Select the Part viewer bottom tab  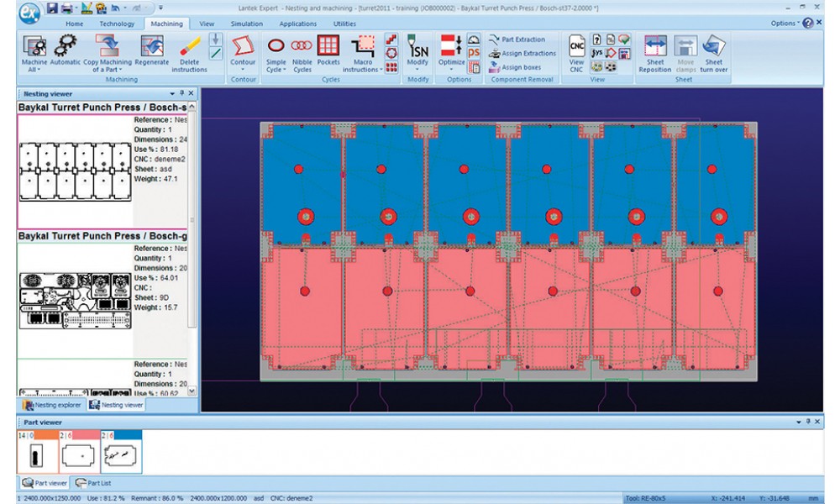pyautogui.click(x=45, y=483)
